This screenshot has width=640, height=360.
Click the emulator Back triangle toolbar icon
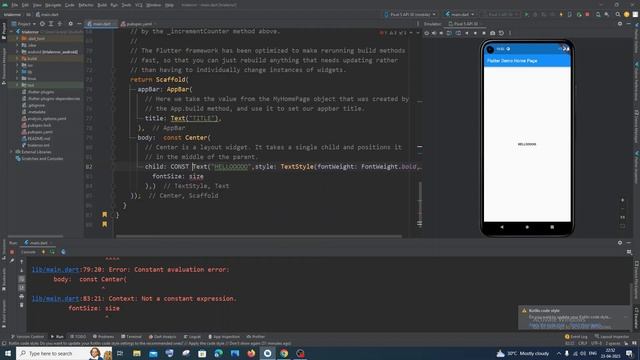click(467, 33)
